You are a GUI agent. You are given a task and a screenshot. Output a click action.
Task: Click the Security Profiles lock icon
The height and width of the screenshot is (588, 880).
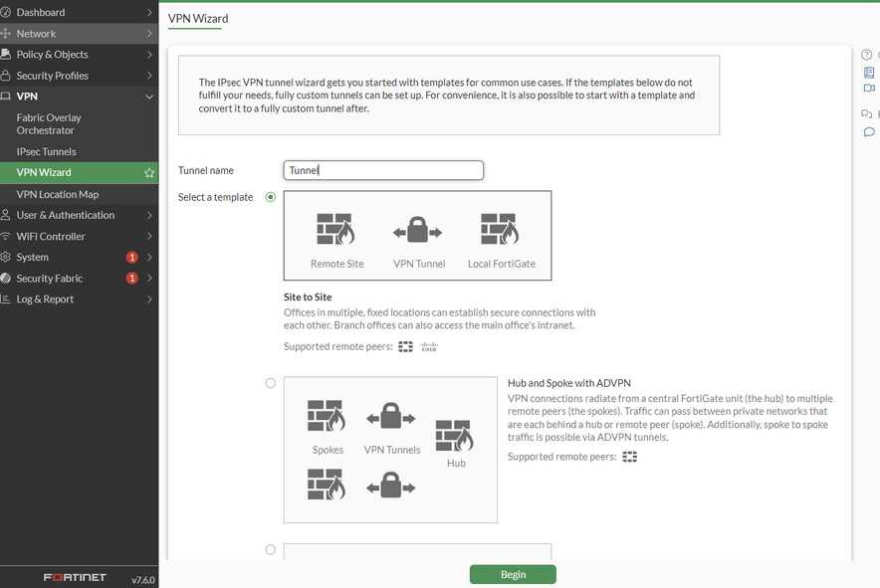point(6,76)
